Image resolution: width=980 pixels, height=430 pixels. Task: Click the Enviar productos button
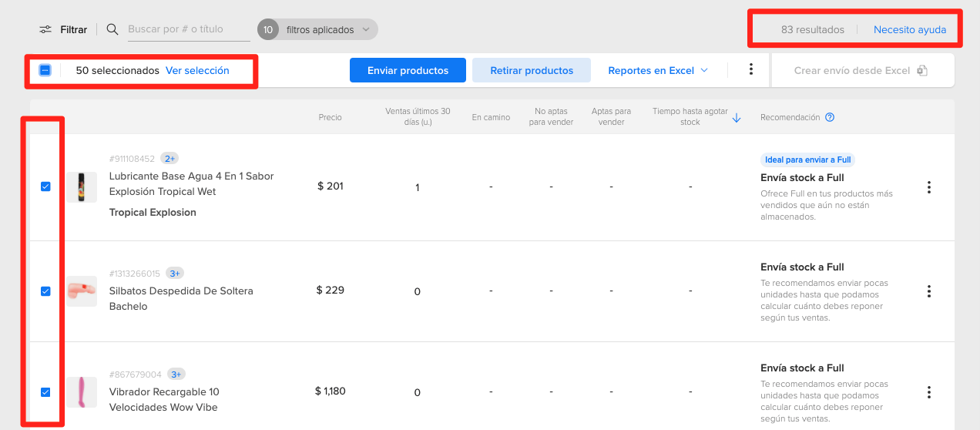click(x=408, y=70)
